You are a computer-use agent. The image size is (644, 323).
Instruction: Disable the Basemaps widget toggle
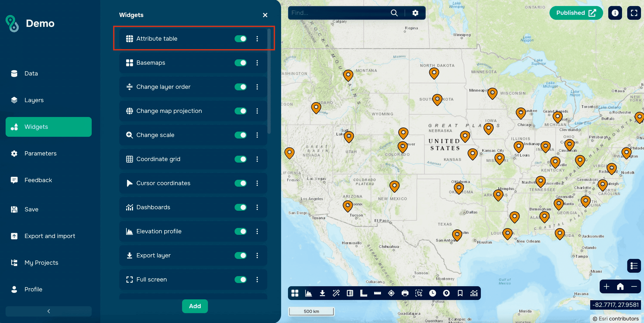coord(240,63)
